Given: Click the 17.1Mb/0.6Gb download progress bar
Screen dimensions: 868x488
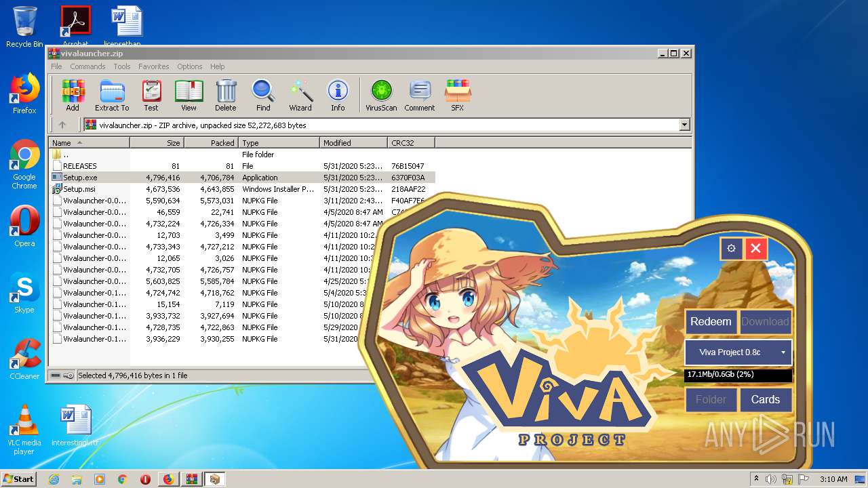Looking at the screenshot, I should (x=738, y=375).
